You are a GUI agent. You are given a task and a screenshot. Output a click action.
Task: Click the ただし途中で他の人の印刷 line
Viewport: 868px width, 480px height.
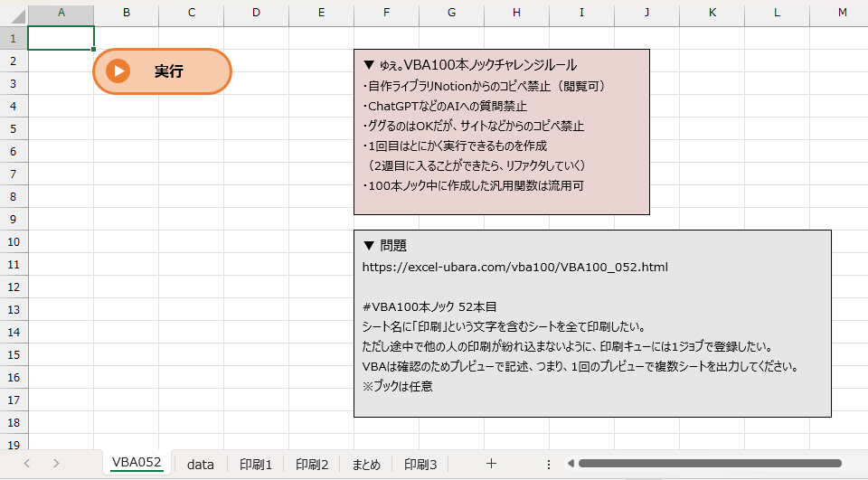568,346
